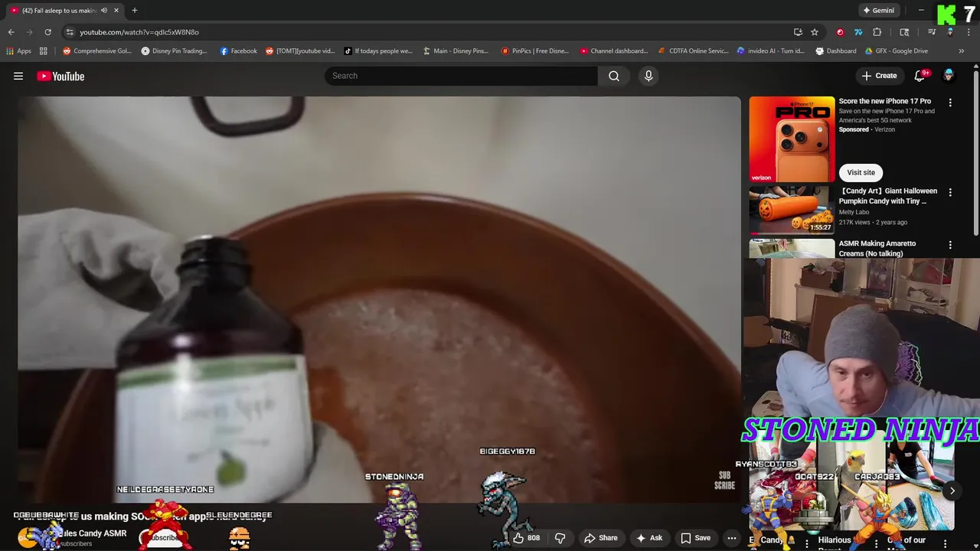
Task: Open options for iPhone 17 Pro ad
Action: click(950, 103)
